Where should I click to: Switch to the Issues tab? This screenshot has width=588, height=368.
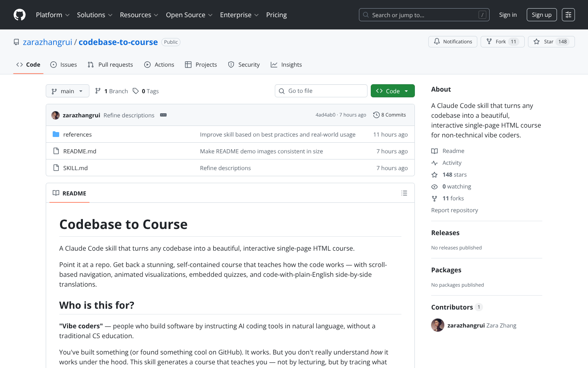[64, 65]
